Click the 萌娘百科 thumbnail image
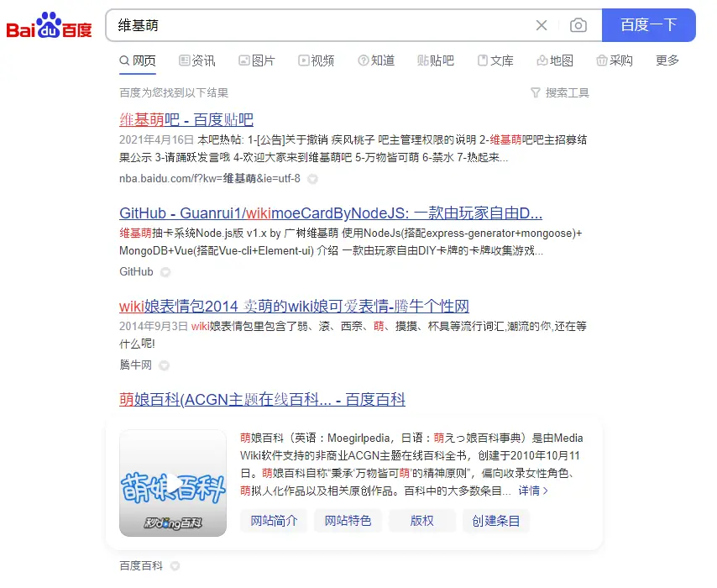Viewport: 717px width, 588px height. (x=173, y=483)
